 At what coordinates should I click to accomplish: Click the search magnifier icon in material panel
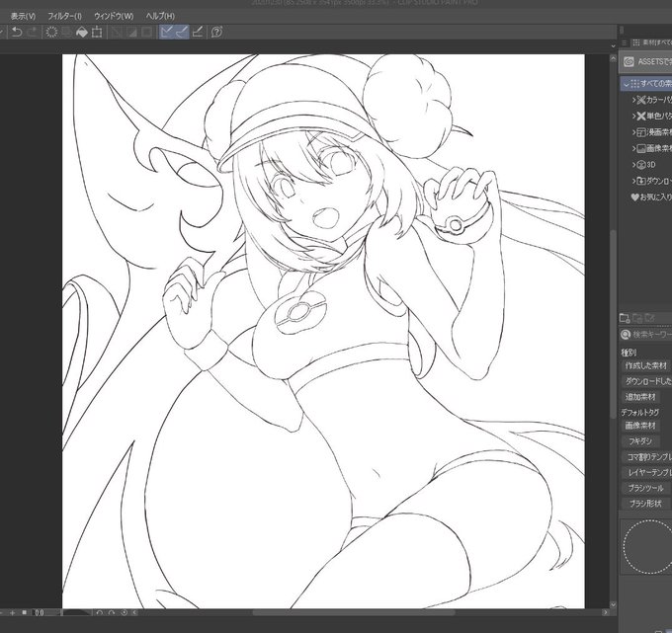626,335
